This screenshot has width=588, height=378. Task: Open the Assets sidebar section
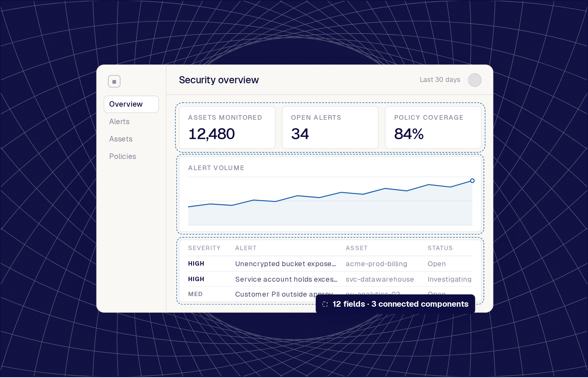(121, 139)
